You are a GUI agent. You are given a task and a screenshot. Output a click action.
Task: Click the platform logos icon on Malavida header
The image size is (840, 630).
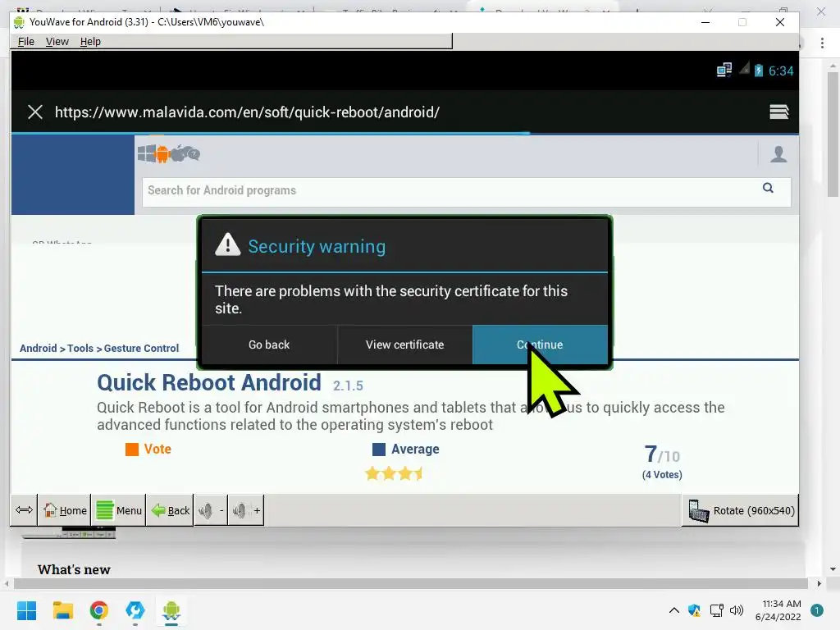point(169,153)
